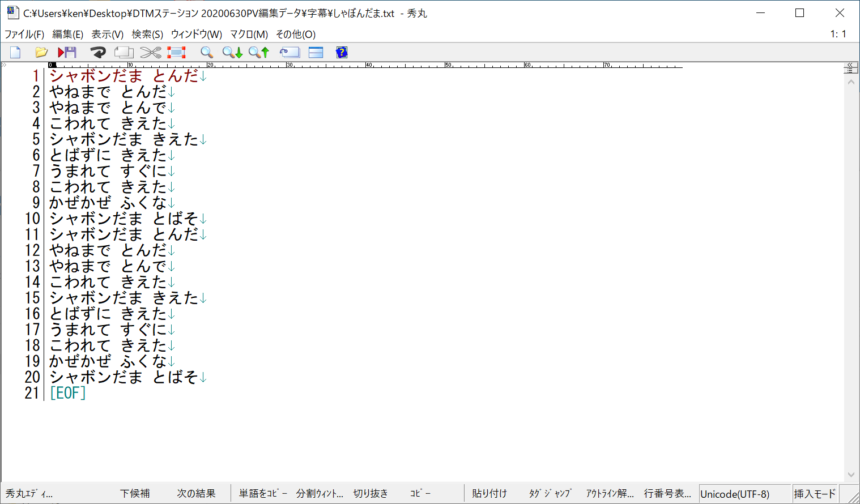Viewport: 860px width, 504px height.
Task: Click line 1 text シャボンだま とんだ
Action: click(124, 76)
